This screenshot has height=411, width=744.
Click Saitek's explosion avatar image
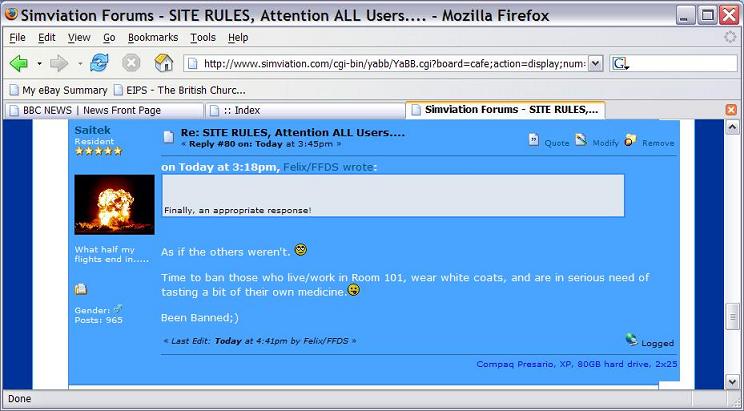tap(114, 205)
